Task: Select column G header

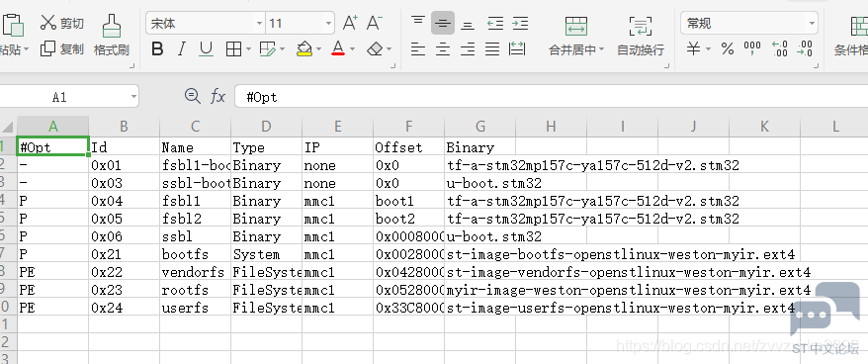Action: (x=479, y=127)
